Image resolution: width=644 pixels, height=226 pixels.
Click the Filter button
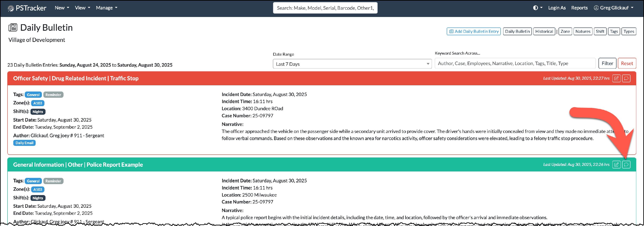tap(607, 63)
